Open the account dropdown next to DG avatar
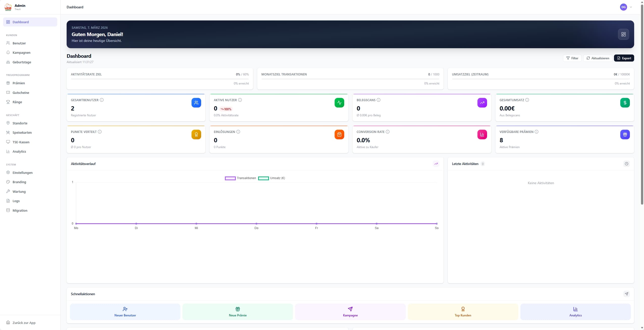The height and width of the screenshot is (330, 644). [631, 7]
